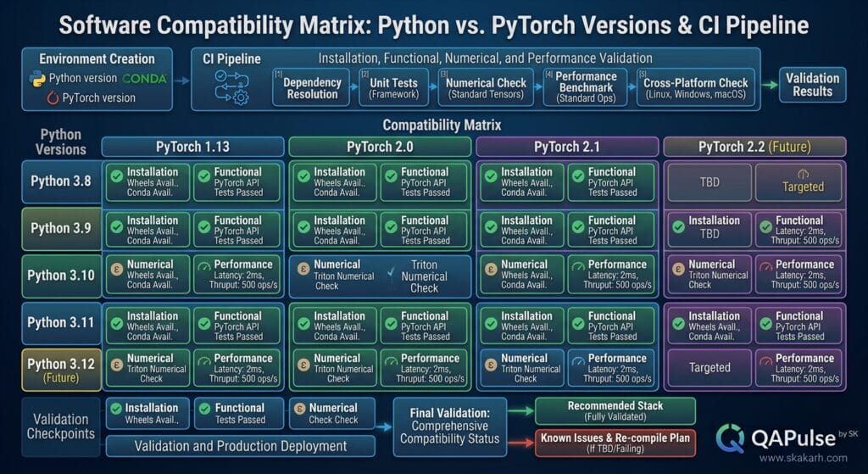Click gauge icon in Python 3.10 PyTorch 2.1 Performance
The height and width of the screenshot is (474, 868).
578,267
